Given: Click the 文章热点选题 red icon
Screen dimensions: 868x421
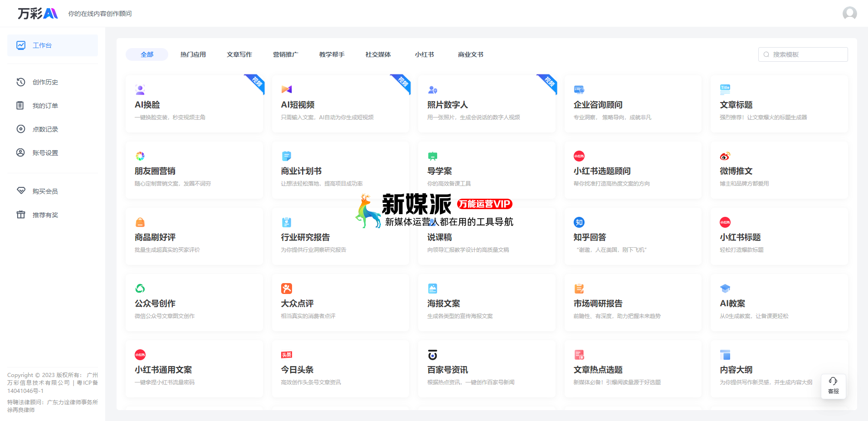Looking at the screenshot, I should (579, 355).
